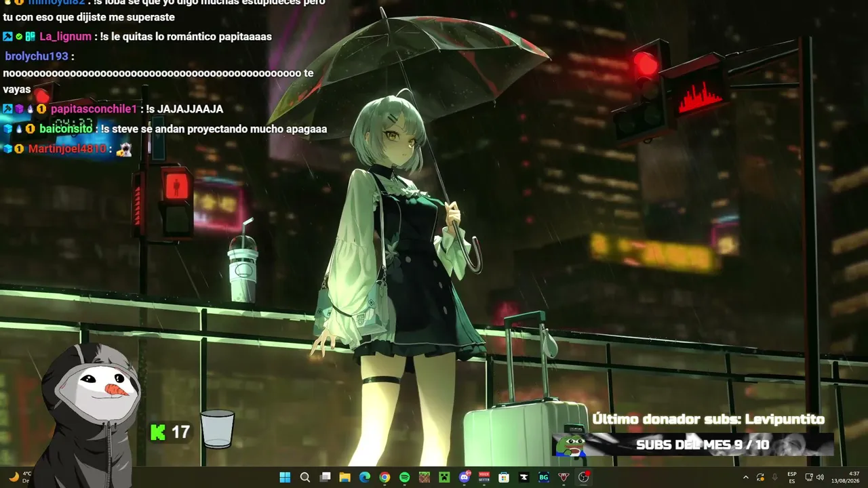Open the Minecraft grass block launcher icon
868x488 pixels.
[425, 477]
